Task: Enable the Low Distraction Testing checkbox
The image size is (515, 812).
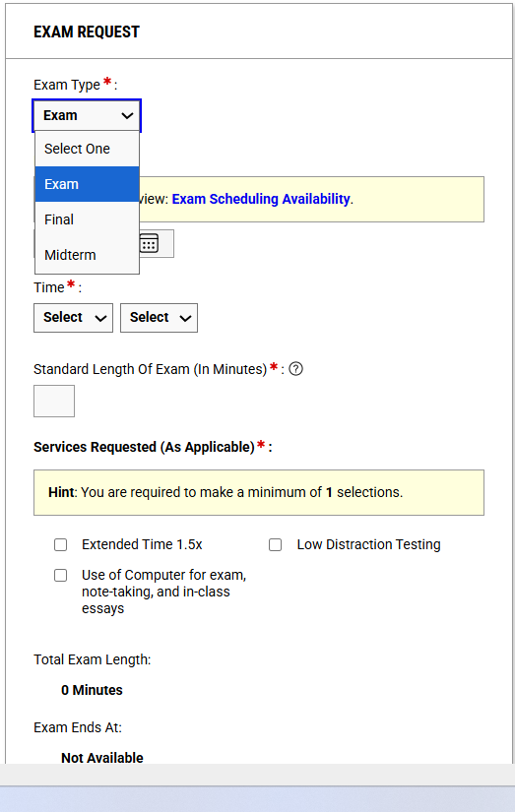Action: point(275,545)
